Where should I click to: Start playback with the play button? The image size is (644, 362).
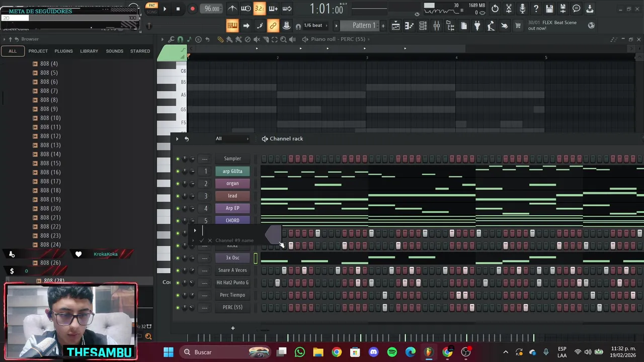click(165, 9)
